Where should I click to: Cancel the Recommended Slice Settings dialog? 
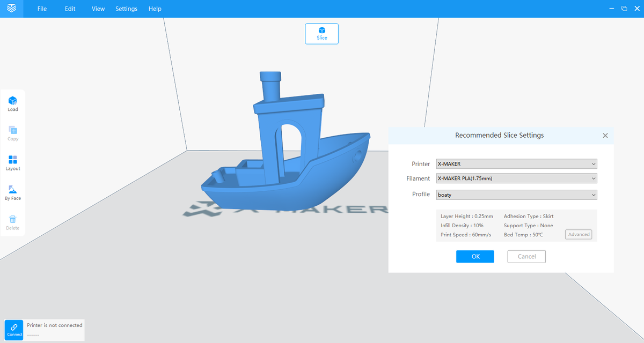click(526, 256)
